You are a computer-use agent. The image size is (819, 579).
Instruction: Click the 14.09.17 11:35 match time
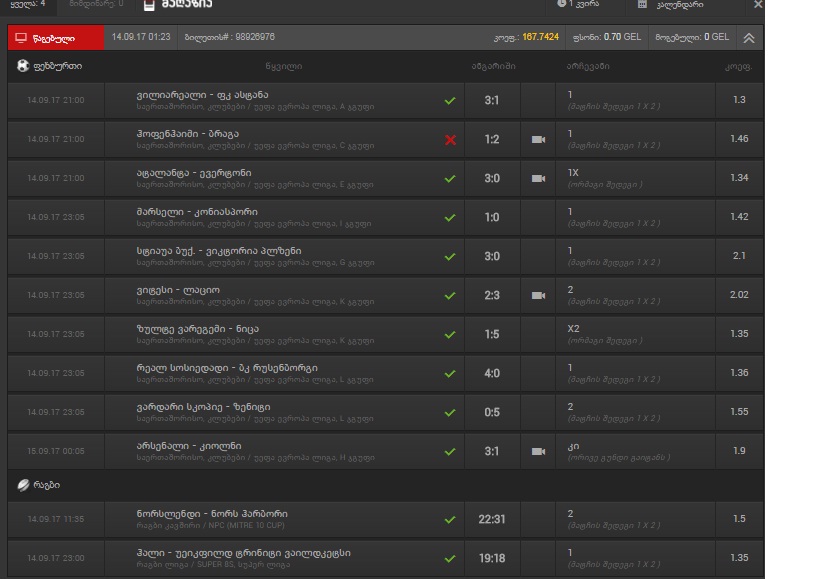point(55,519)
